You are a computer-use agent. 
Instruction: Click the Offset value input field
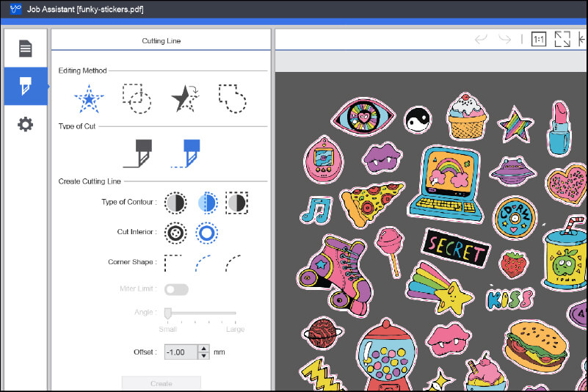(180, 352)
